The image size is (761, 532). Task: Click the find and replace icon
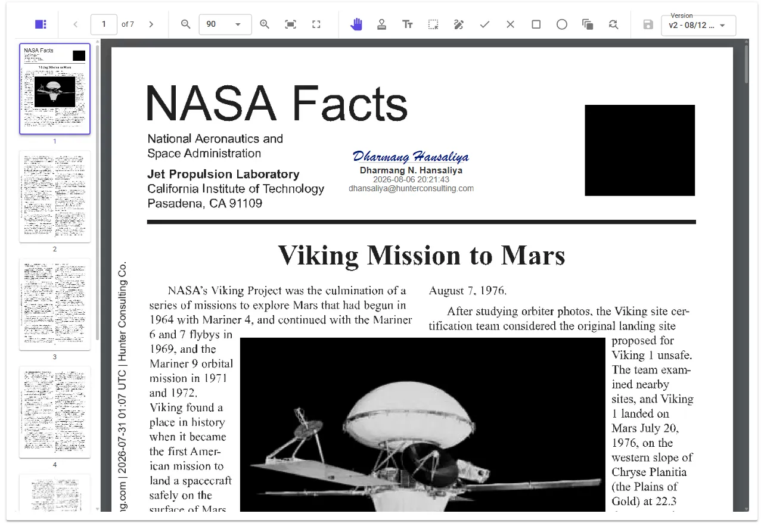pyautogui.click(x=613, y=24)
